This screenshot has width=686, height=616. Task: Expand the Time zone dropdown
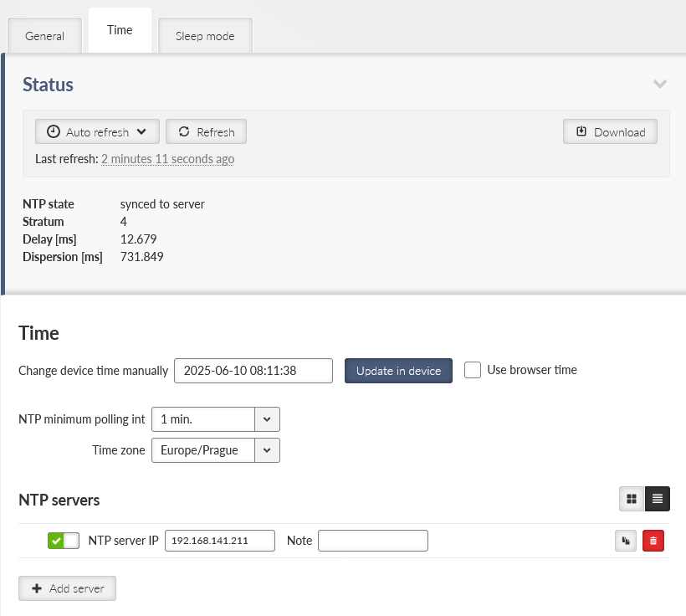[215, 450]
